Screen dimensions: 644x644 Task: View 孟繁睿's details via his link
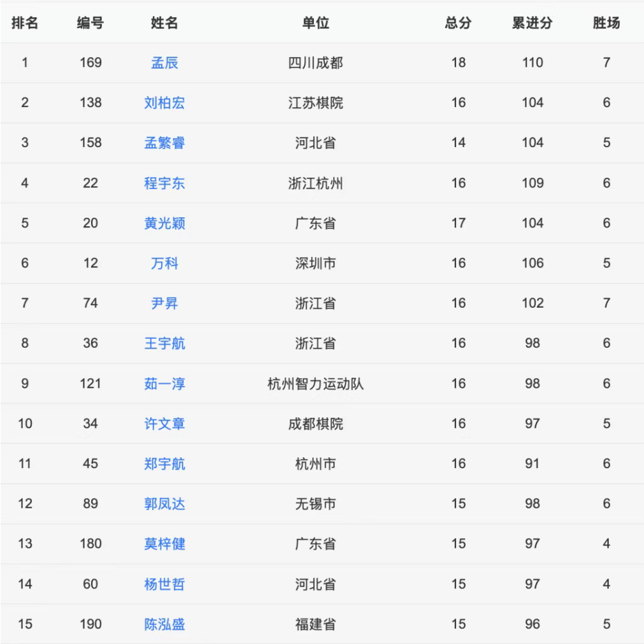[164, 143]
